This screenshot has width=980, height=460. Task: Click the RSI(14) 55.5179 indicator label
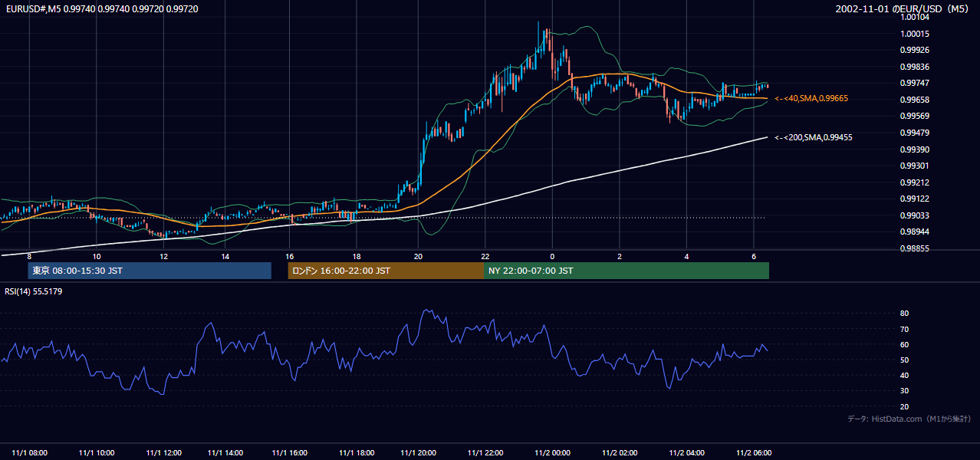click(x=34, y=291)
